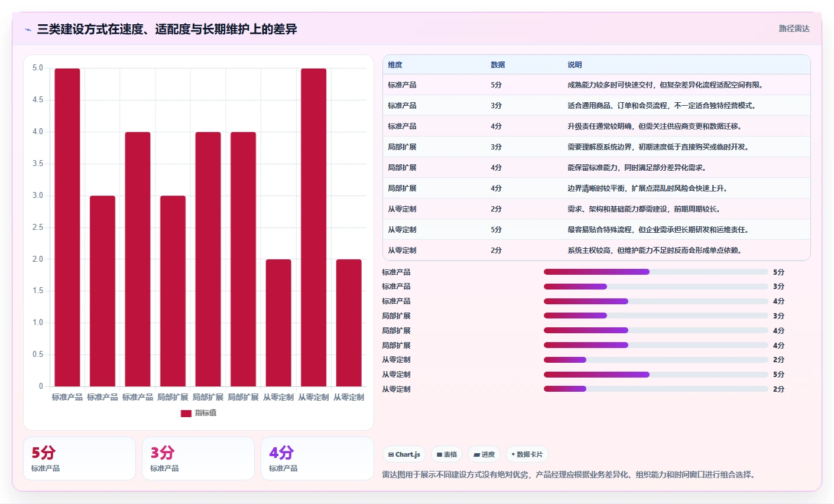834x504 pixels.
Task: Click the 局部扩展 chart bar reaching 3.0
Action: click(173, 291)
